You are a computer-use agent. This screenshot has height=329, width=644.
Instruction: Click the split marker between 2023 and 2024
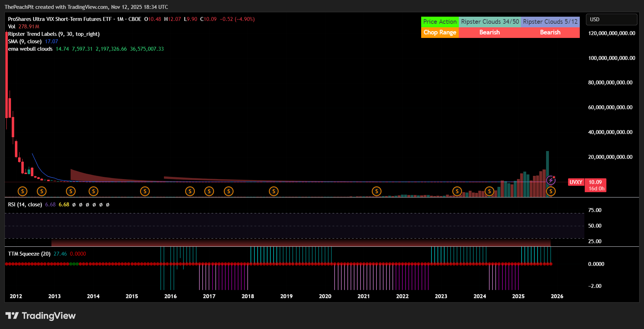(x=457, y=191)
